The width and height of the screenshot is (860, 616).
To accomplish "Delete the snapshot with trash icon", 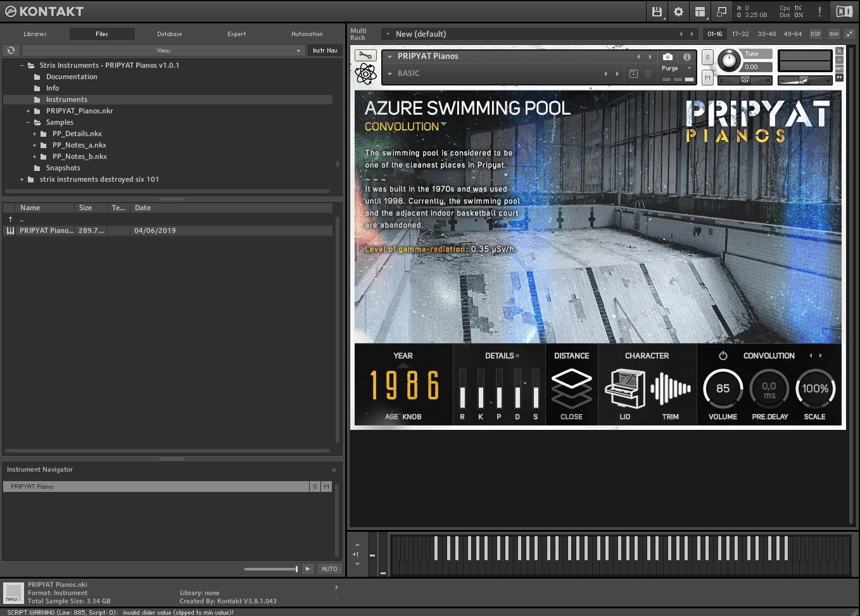I will point(648,74).
